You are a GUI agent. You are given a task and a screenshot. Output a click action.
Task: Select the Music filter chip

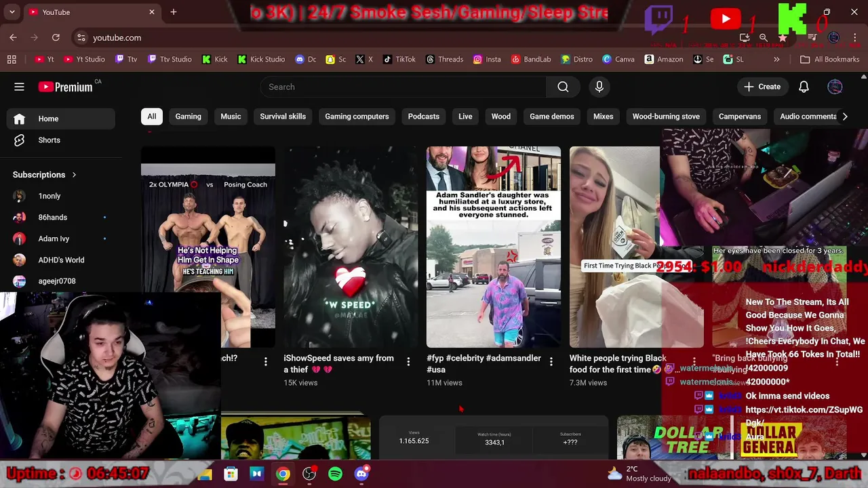(x=231, y=117)
